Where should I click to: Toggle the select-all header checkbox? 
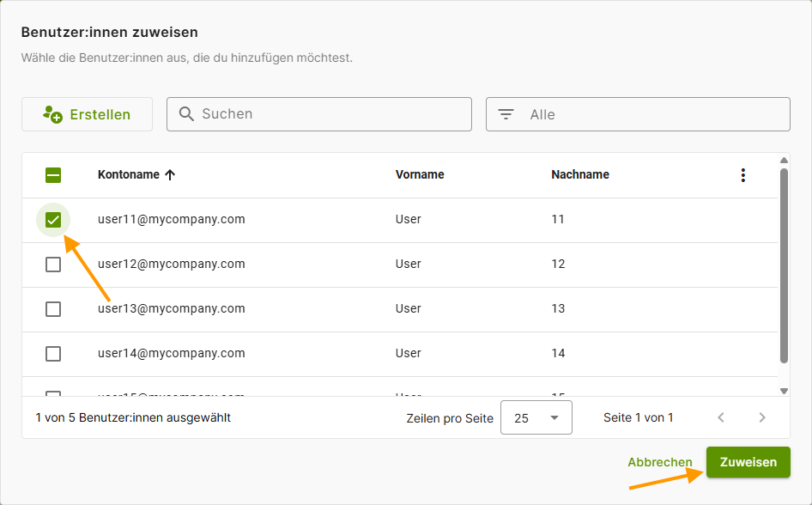point(53,175)
